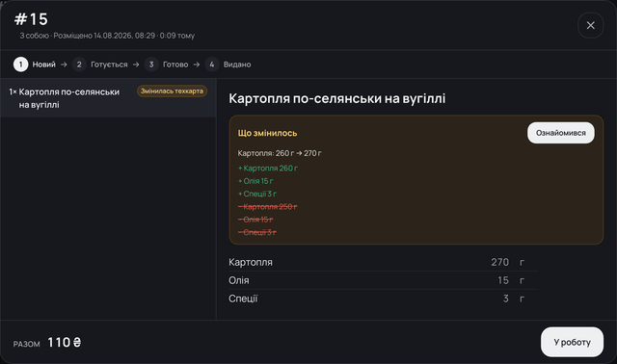Click the dish title 'Картопля по-селянськи на вугіллі'
The image size is (617, 364).
click(x=336, y=98)
